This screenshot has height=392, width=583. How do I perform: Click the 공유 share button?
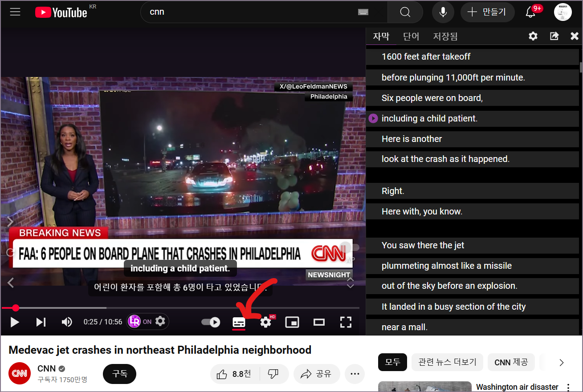click(317, 374)
